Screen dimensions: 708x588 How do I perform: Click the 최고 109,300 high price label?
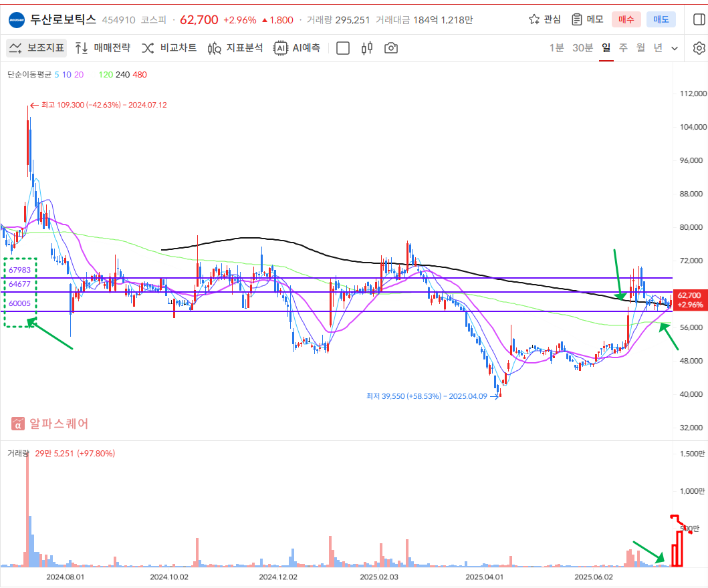(x=104, y=105)
